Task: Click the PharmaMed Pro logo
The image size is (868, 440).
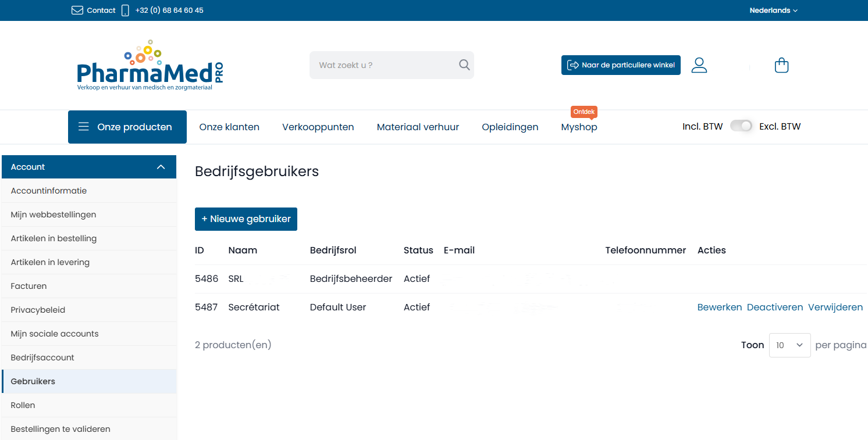Action: (150, 66)
